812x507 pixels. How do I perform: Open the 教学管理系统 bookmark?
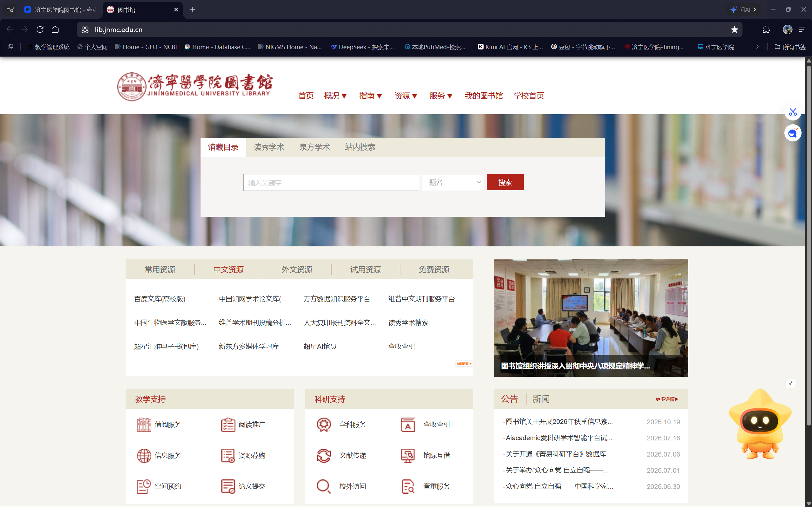pos(49,47)
